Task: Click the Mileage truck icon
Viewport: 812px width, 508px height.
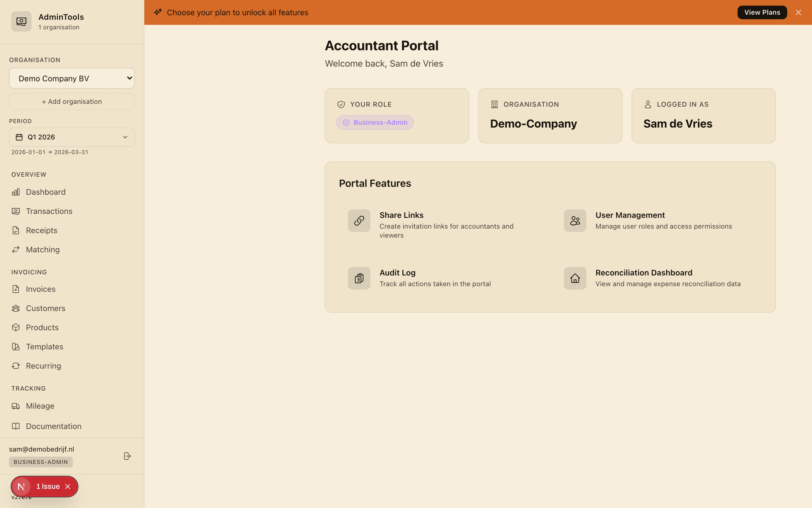Action: pyautogui.click(x=16, y=406)
